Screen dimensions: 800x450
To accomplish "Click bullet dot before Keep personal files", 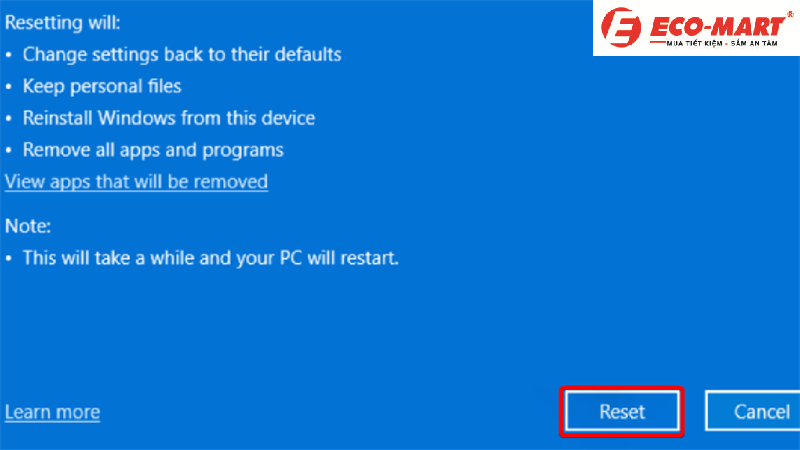I will (9, 87).
